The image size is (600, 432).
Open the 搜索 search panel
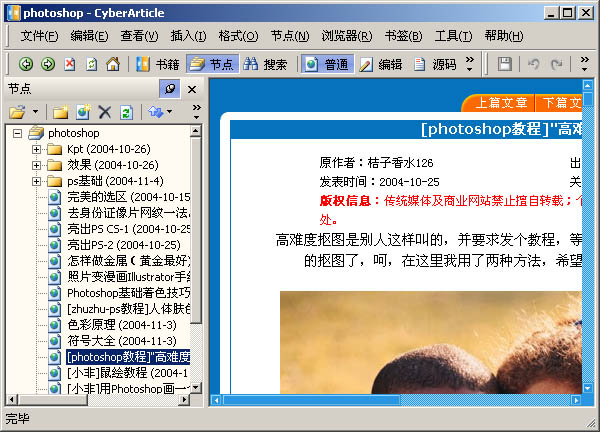[x=265, y=64]
